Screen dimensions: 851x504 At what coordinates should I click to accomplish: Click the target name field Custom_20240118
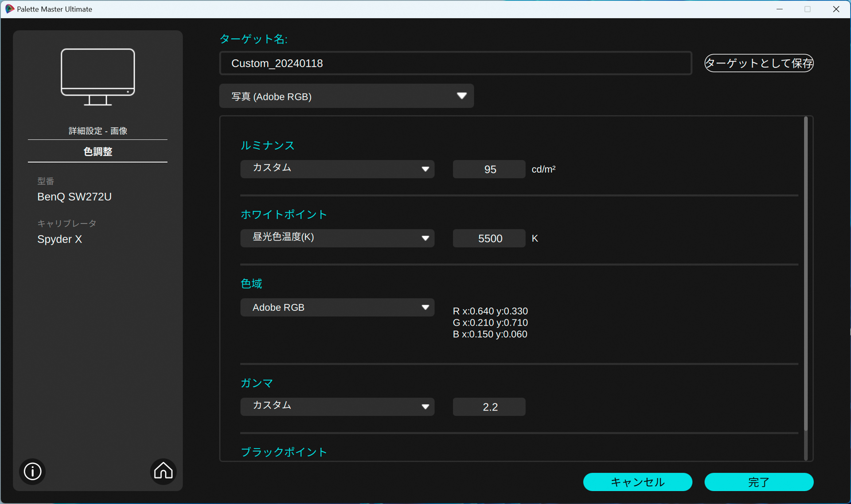coord(456,63)
